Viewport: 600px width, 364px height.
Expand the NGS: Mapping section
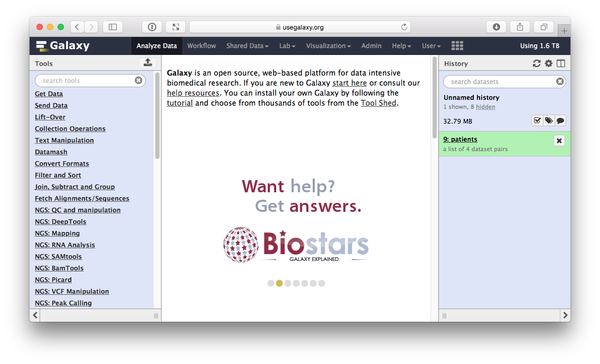pos(57,233)
